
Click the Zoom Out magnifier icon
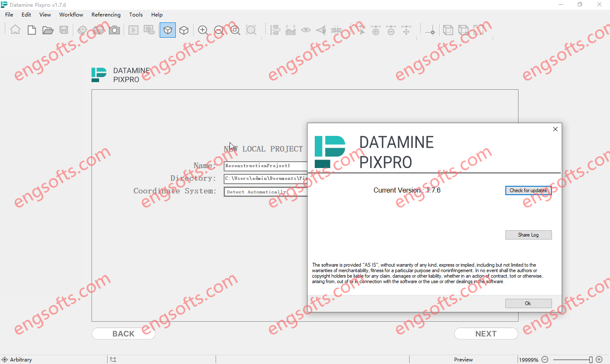tap(219, 30)
